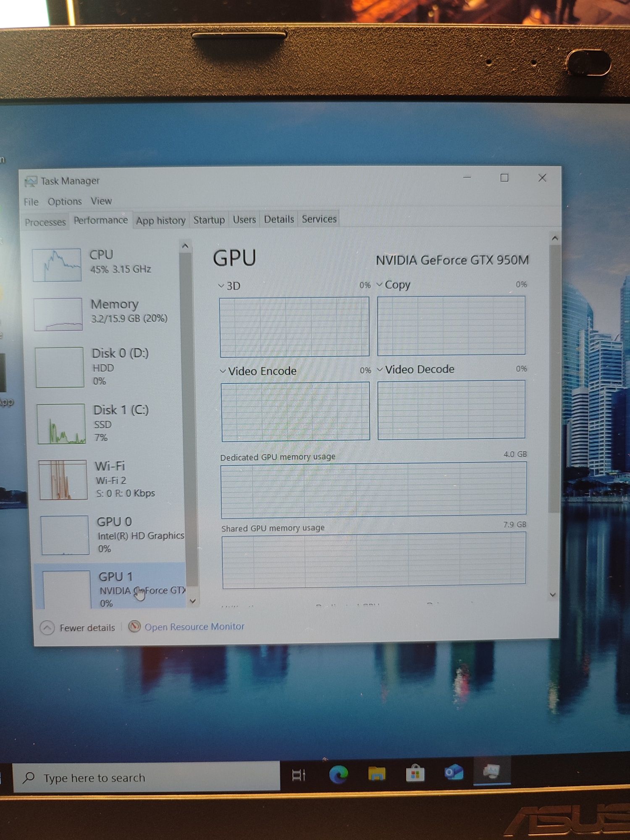The width and height of the screenshot is (630, 840).
Task: Open the Video Decode engine dropdown
Action: pos(415,369)
